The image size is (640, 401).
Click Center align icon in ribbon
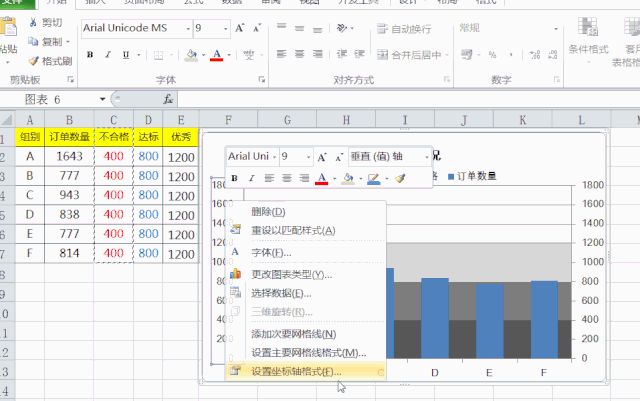(300, 54)
